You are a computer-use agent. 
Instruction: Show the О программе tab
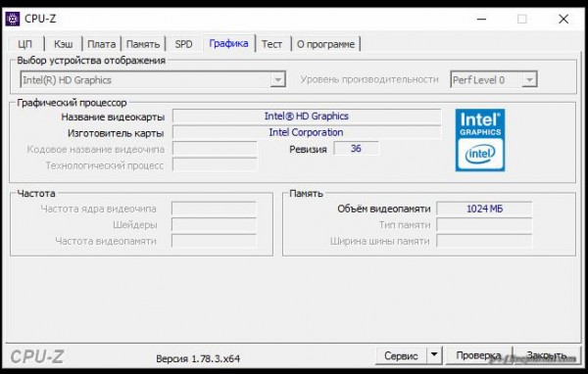coord(325,44)
